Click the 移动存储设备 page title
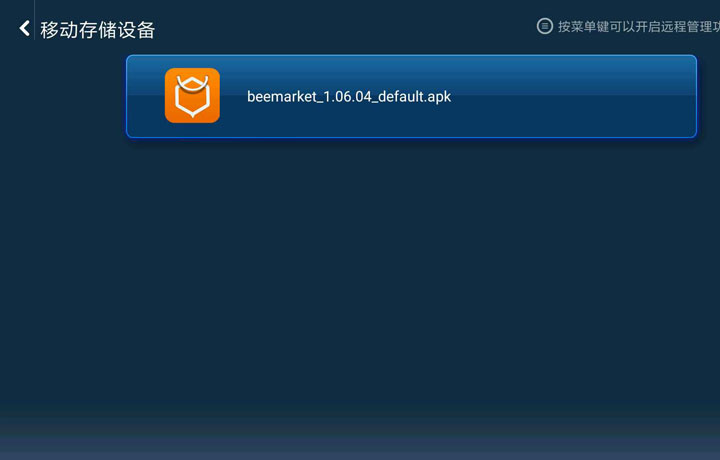This screenshot has width=720, height=460. pyautogui.click(x=97, y=30)
